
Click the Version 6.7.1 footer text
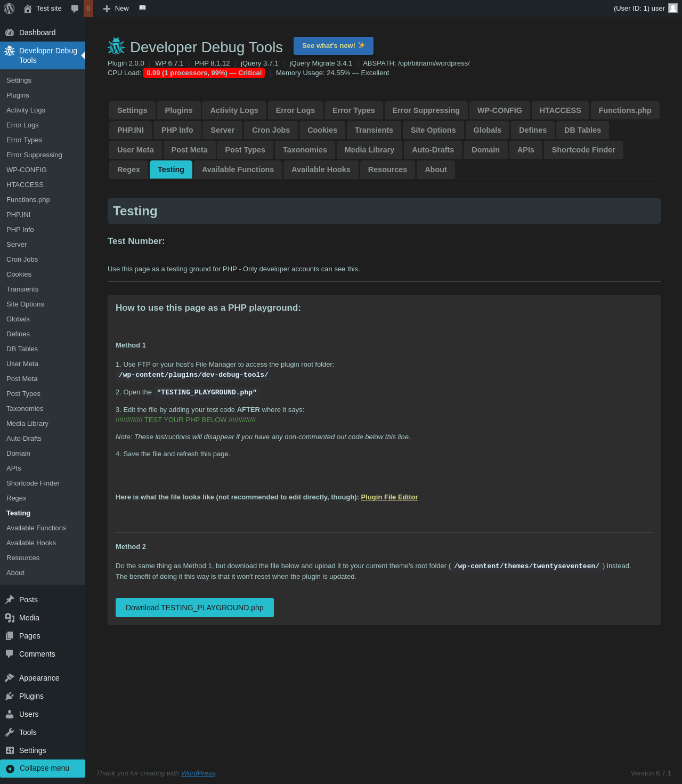(651, 773)
